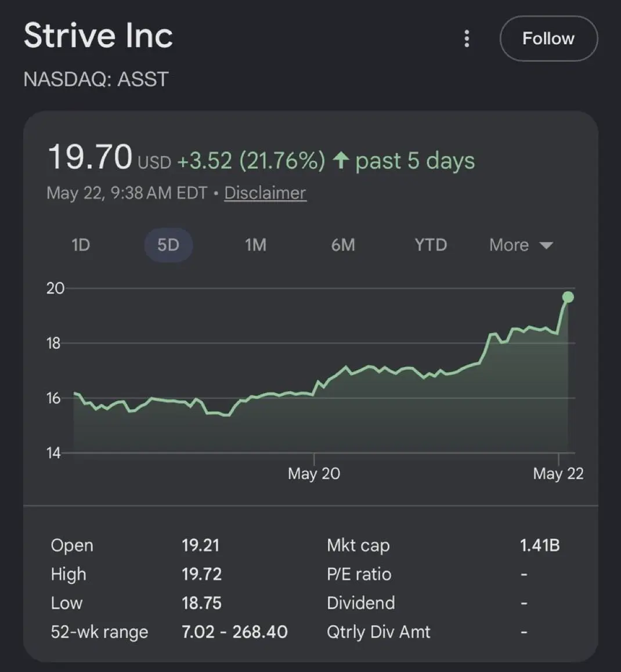Click the May 20 axis label
This screenshot has width=621, height=672.
click(314, 474)
